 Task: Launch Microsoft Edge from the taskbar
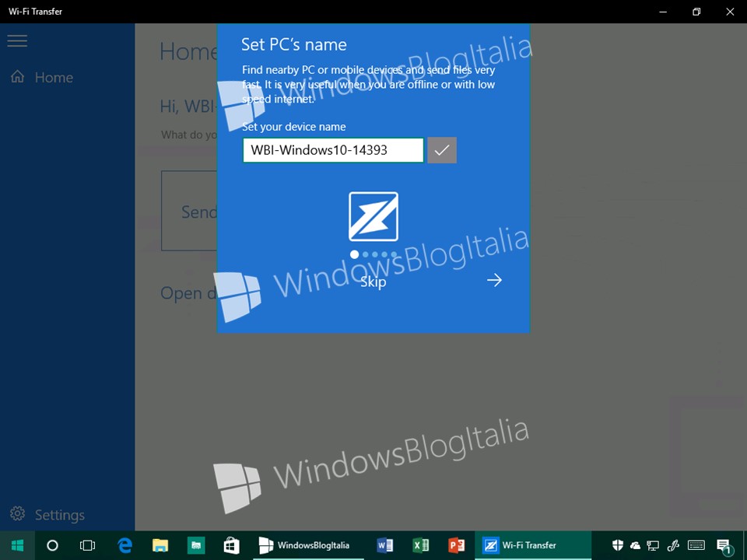[x=124, y=545]
